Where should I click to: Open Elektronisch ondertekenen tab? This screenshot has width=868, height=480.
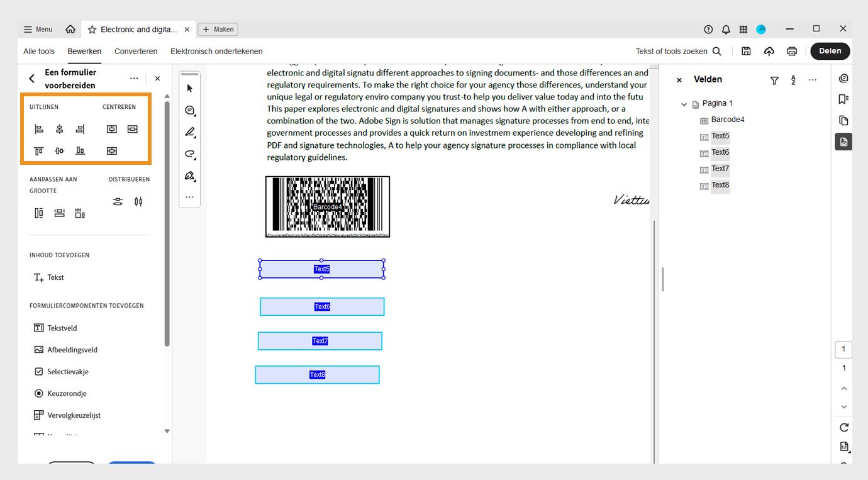point(216,52)
